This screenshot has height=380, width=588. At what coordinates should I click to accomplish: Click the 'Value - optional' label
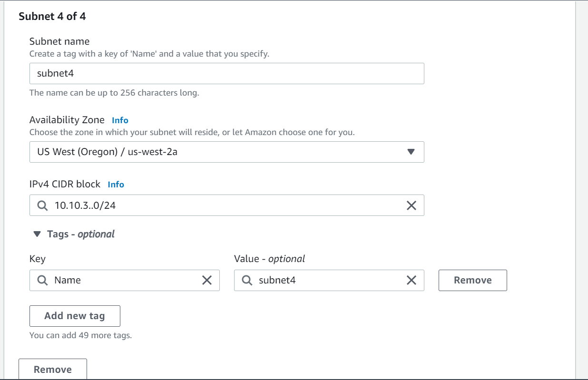270,259
